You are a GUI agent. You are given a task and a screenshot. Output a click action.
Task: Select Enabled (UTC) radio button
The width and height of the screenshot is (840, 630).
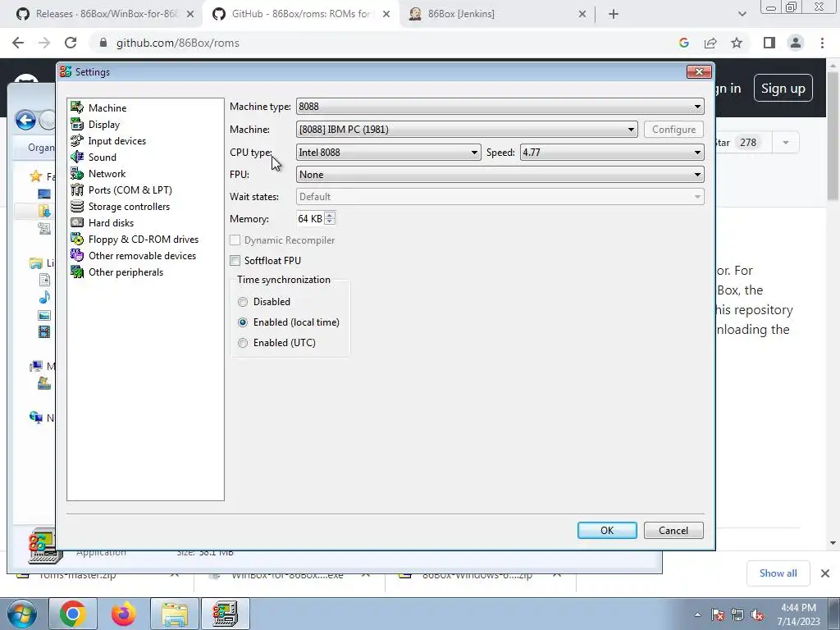(x=243, y=343)
